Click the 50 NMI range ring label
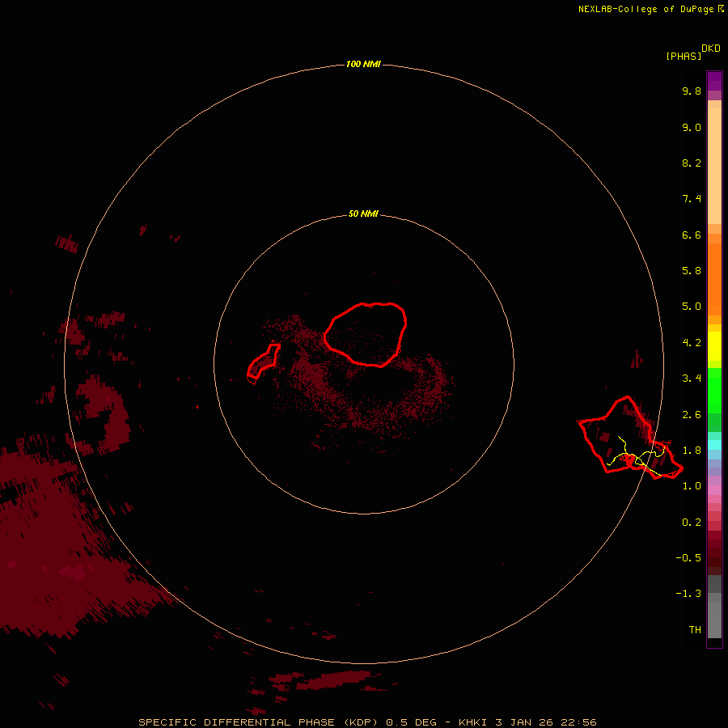The image size is (728, 728). [x=363, y=214]
